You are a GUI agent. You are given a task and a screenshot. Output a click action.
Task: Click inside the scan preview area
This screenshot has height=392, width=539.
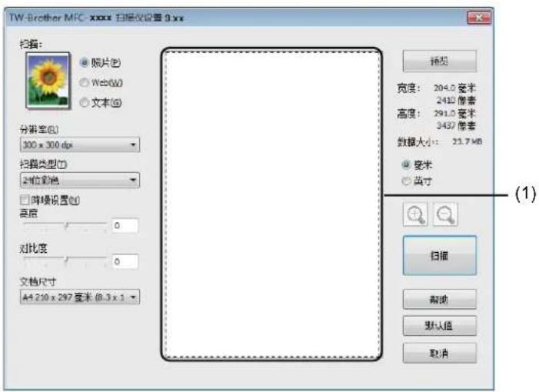(x=271, y=204)
